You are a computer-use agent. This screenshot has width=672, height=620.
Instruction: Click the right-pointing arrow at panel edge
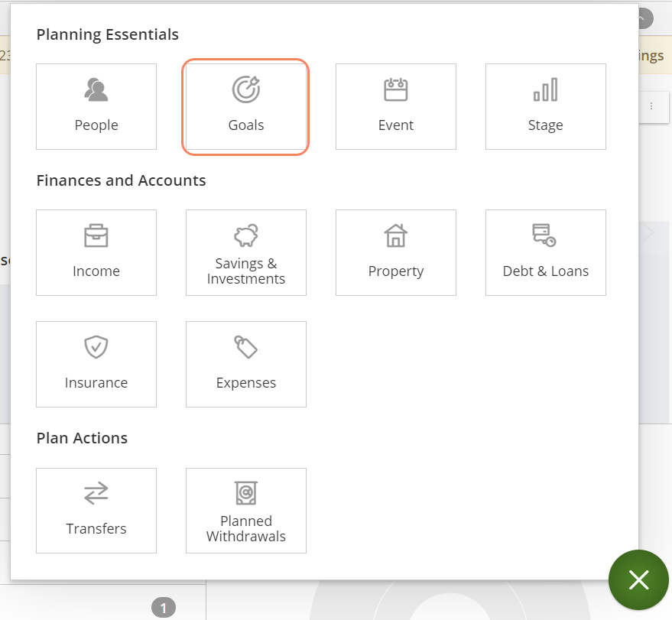[648, 232]
